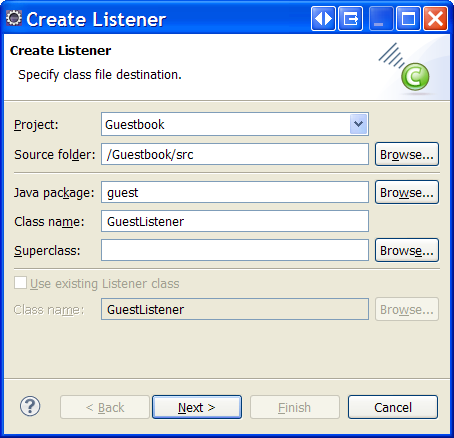Click the title bar icon next to arrows

pos(351,19)
